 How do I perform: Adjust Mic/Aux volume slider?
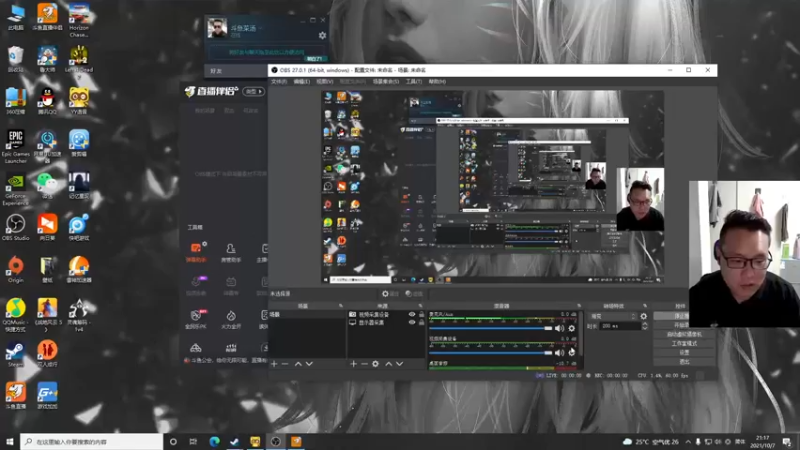click(490, 329)
